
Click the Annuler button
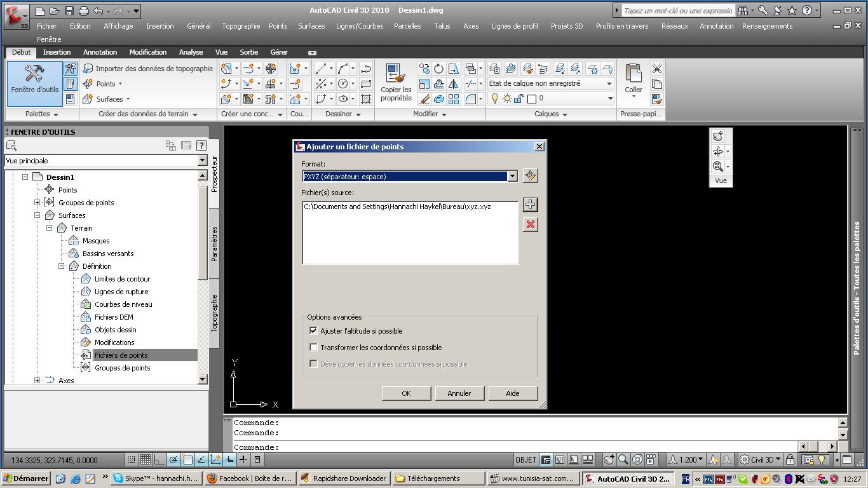(459, 393)
